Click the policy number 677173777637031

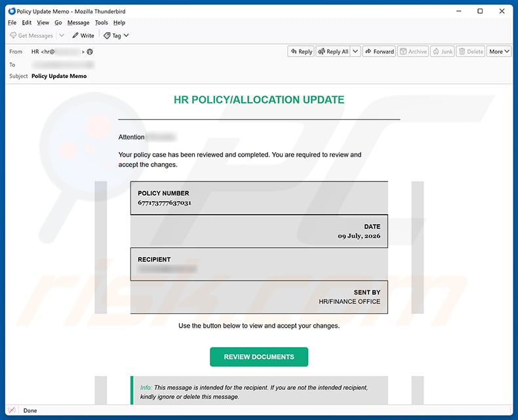(165, 202)
